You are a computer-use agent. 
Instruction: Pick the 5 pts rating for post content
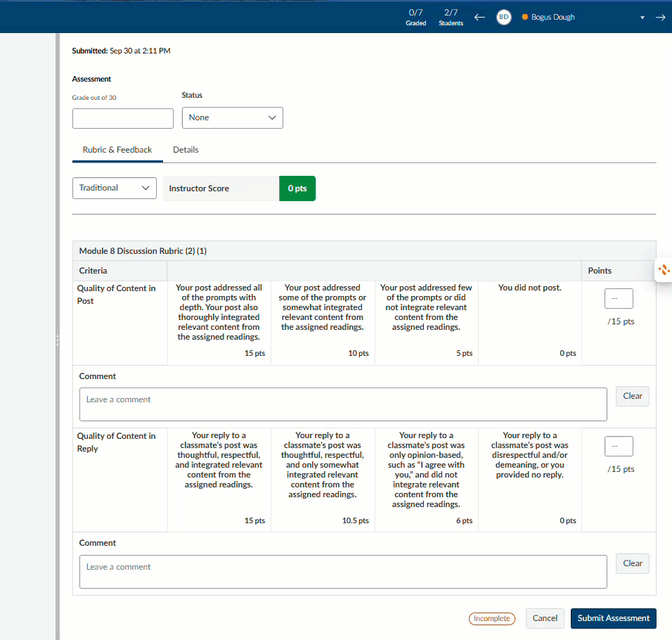pyautogui.click(x=426, y=322)
